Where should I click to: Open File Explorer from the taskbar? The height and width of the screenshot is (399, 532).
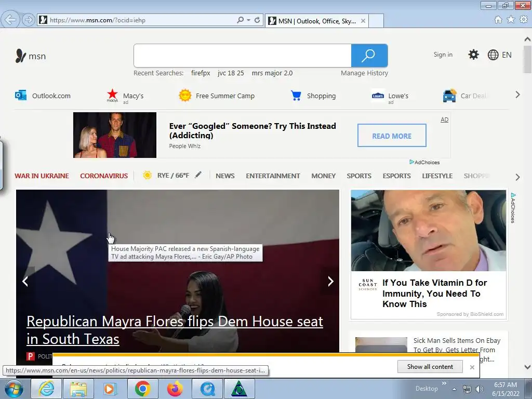tap(78, 389)
